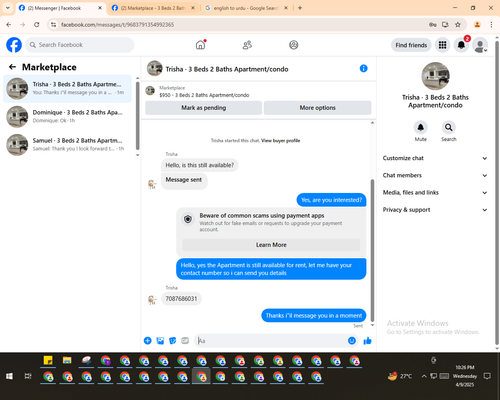The height and width of the screenshot is (400, 500).
Task: Click the Facebook logo icon
Action: 14,45
